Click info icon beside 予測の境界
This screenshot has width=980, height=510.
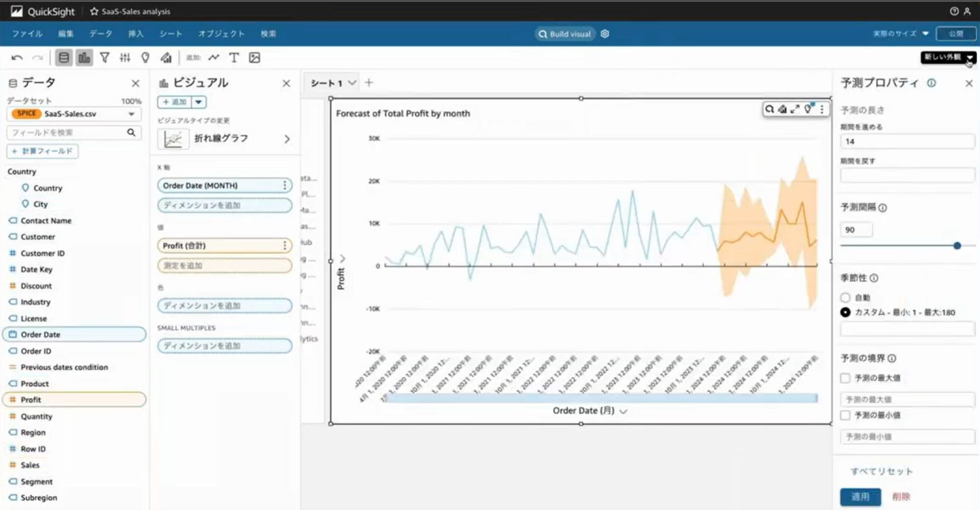[892, 358]
